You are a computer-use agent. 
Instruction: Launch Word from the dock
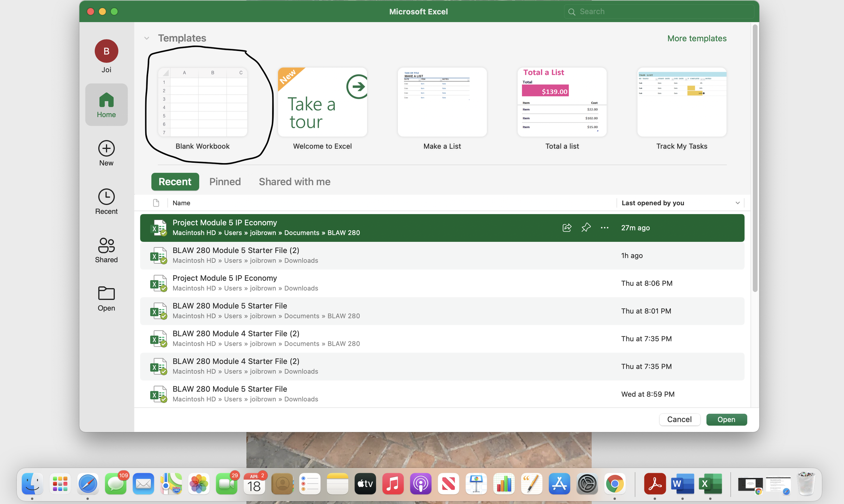(682, 484)
